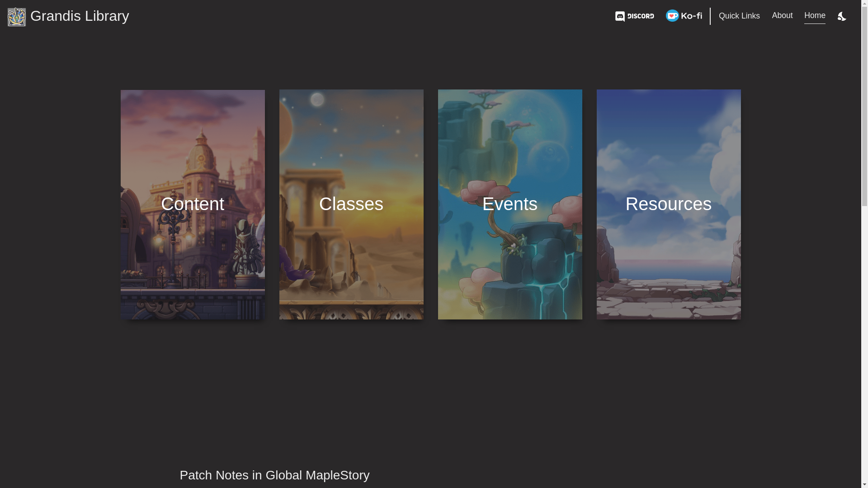Open the Quick Links menu
868x488 pixels.
pyautogui.click(x=739, y=16)
